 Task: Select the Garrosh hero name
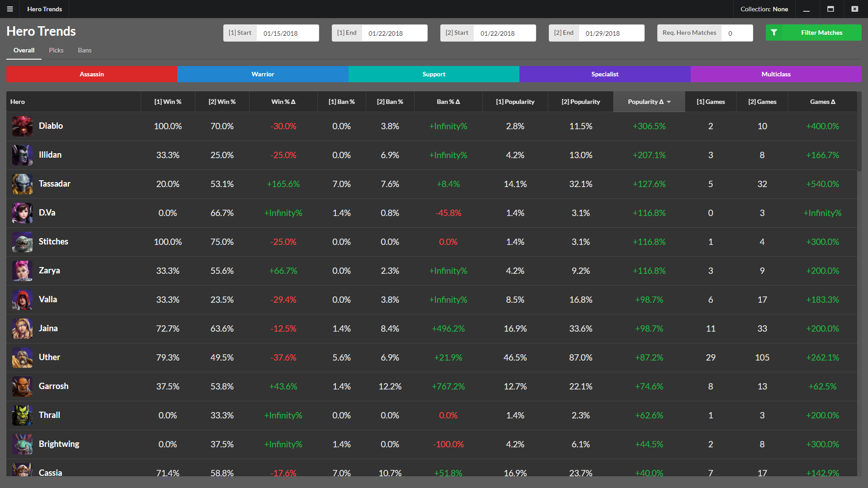pos(54,386)
